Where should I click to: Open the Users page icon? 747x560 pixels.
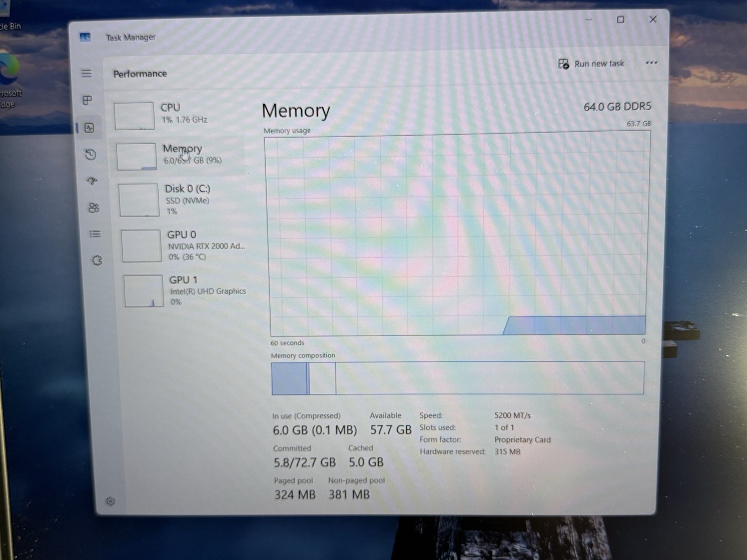pyautogui.click(x=93, y=208)
